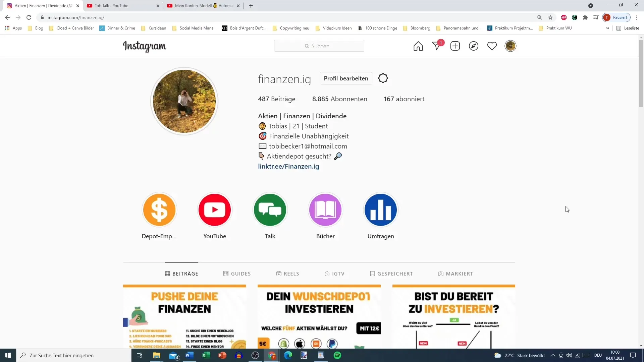
Task: Open the Explore compass icon
Action: coord(474,46)
